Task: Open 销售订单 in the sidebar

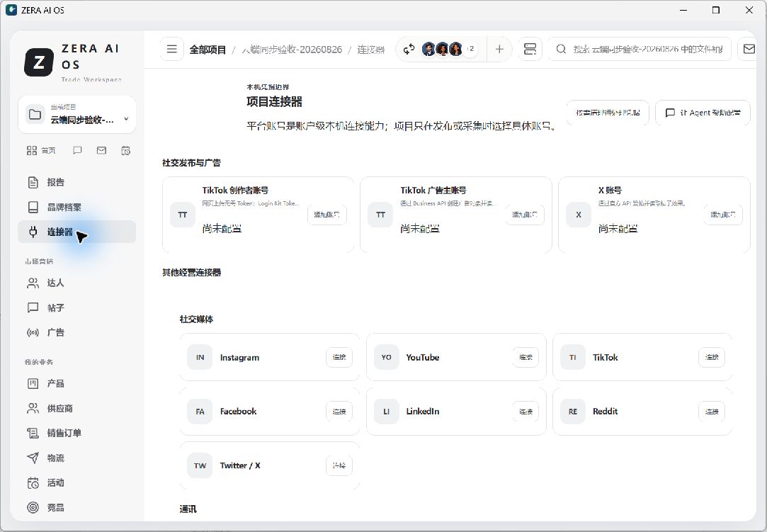Action: pos(76,433)
